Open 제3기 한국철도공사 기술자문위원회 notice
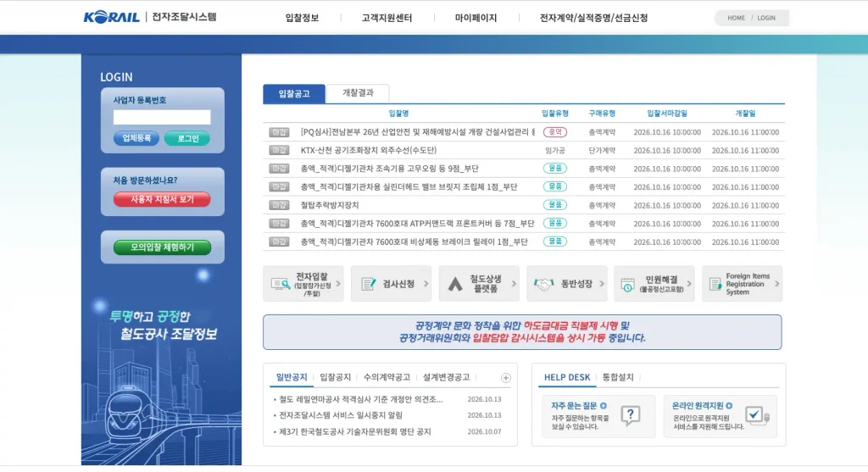Image resolution: width=868 pixels, height=472 pixels. point(355,431)
